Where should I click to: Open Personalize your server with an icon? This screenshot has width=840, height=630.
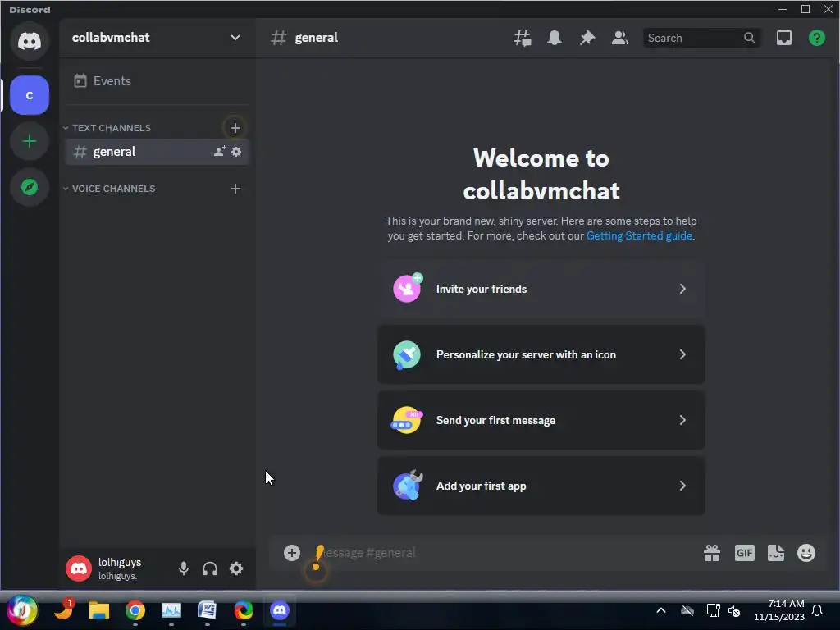click(x=541, y=354)
